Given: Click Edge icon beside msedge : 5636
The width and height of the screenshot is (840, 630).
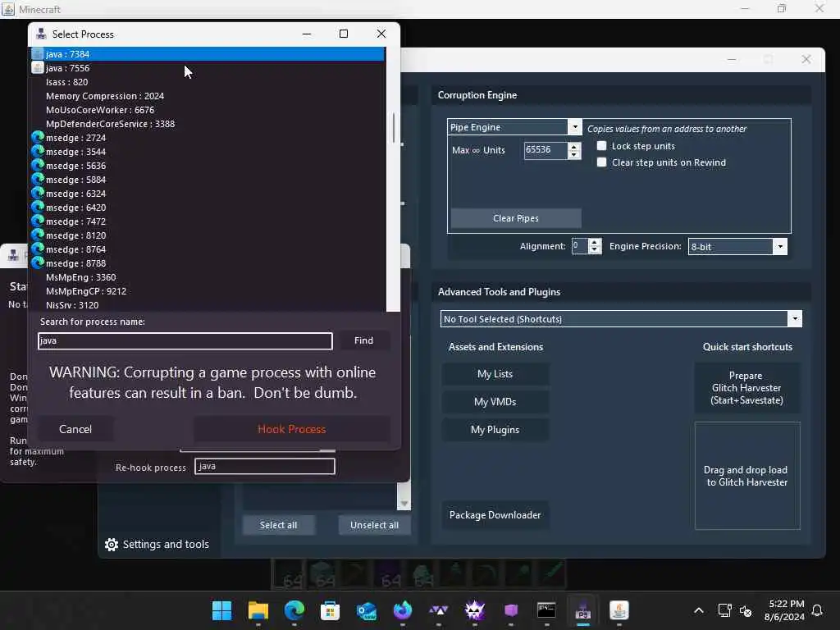Looking at the screenshot, I should (x=38, y=166).
